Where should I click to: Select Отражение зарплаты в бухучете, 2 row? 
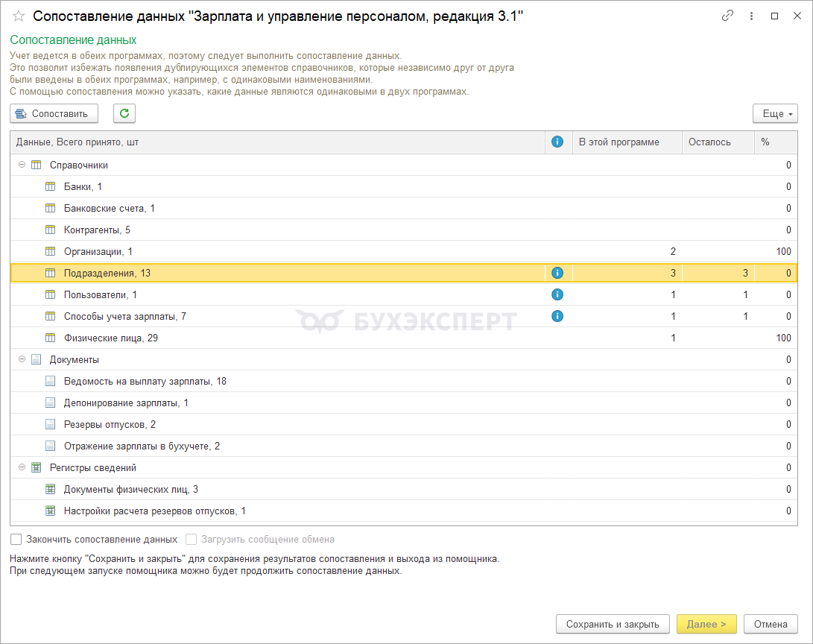403,446
